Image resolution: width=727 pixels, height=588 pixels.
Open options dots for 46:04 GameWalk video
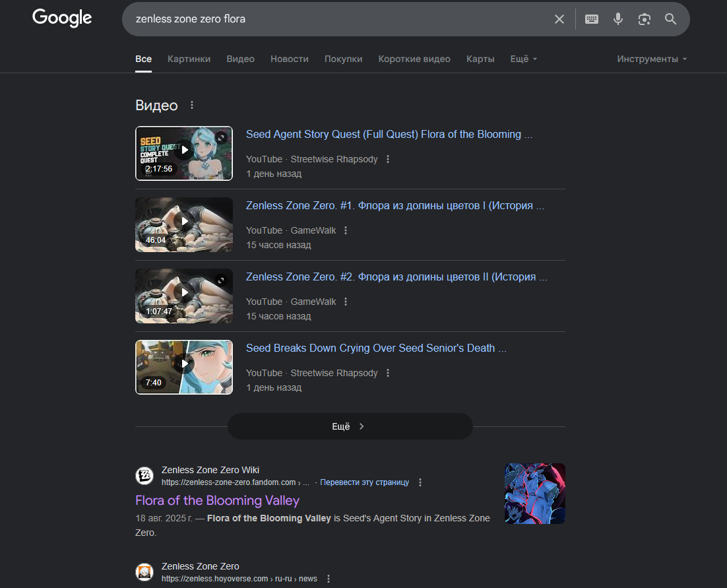[x=346, y=230]
